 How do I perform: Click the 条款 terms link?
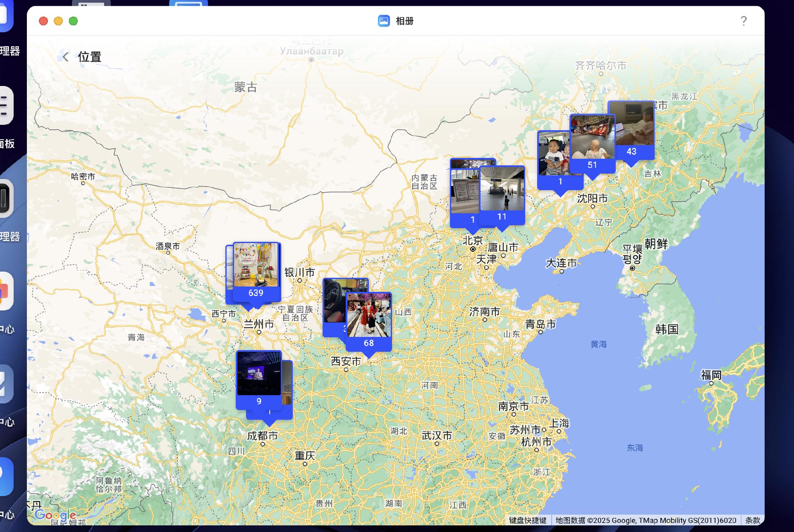tap(753, 520)
